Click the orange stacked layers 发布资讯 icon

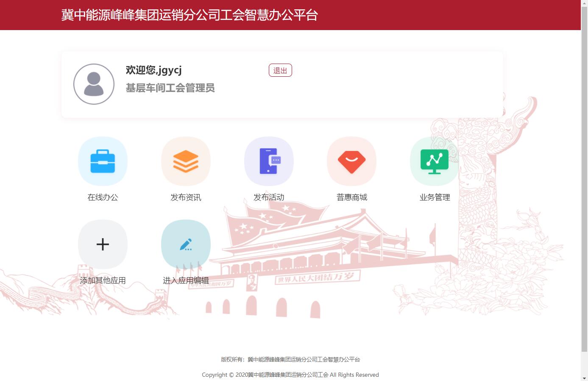pos(186,161)
